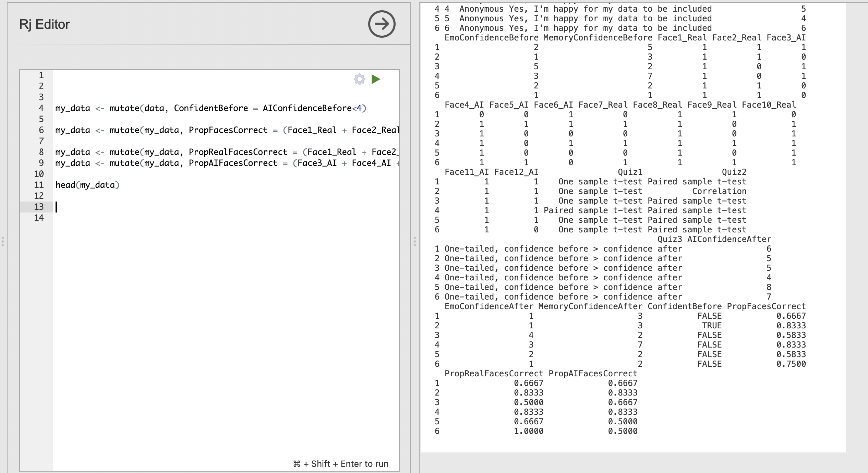Click the Quiz2 column header
This screenshot has width=868, height=473.
click(734, 172)
